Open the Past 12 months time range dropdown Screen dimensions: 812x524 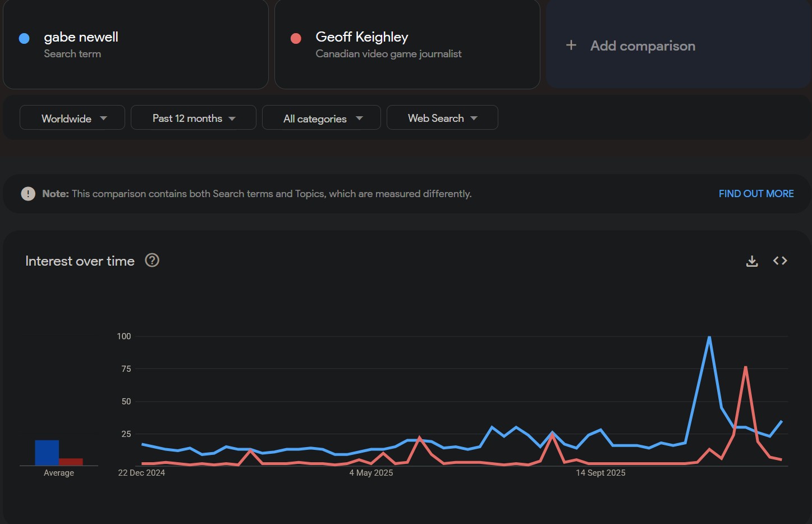click(194, 118)
